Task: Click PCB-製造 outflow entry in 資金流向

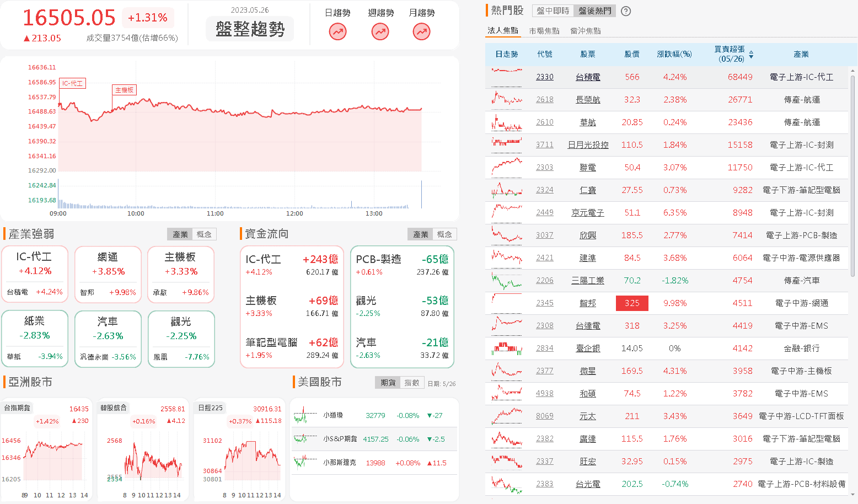Action: (402, 265)
